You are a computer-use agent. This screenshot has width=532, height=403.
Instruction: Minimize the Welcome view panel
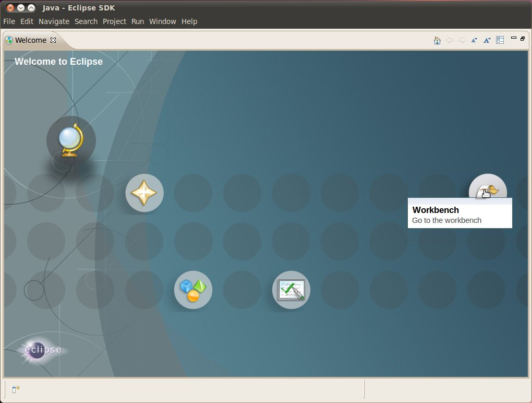coord(514,38)
